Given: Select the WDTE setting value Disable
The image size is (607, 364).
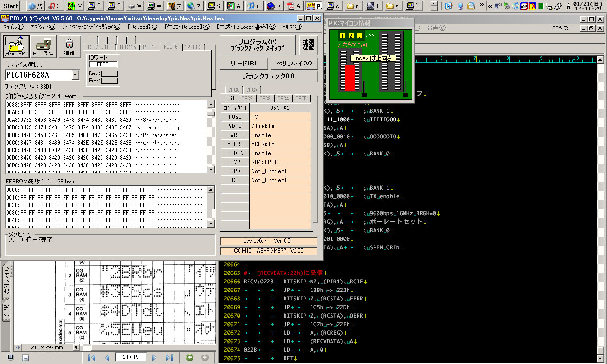Looking at the screenshot, I should 280,126.
